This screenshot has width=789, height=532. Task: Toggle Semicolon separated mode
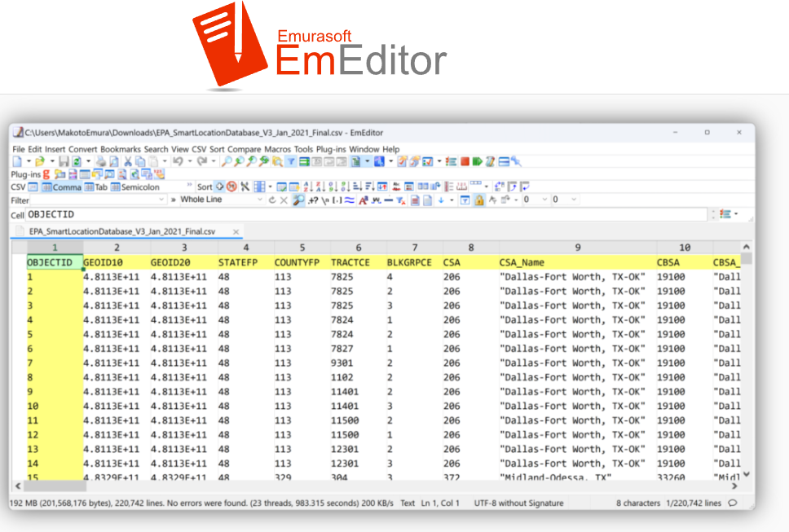(134, 187)
